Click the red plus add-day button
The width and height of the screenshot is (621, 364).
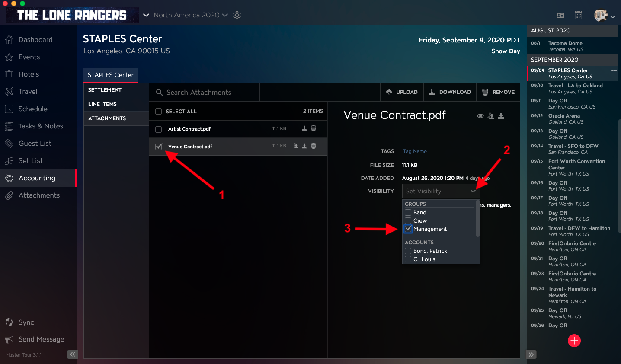point(574,341)
